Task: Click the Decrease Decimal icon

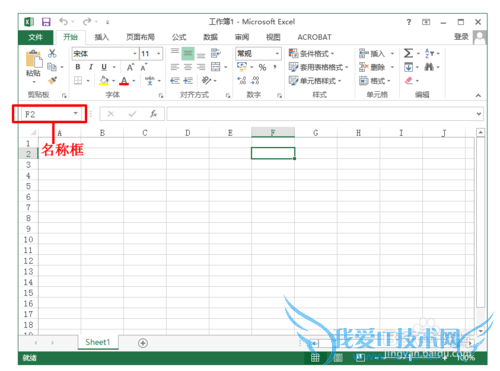Action: pos(255,80)
